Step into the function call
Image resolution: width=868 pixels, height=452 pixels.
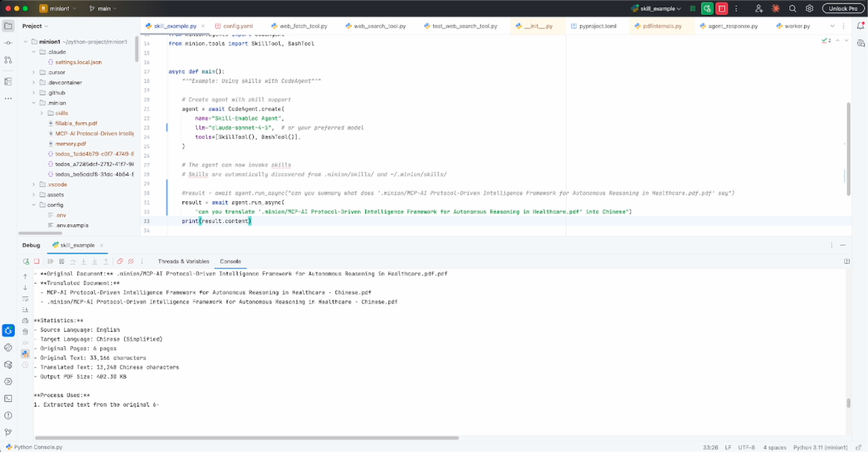point(84,261)
